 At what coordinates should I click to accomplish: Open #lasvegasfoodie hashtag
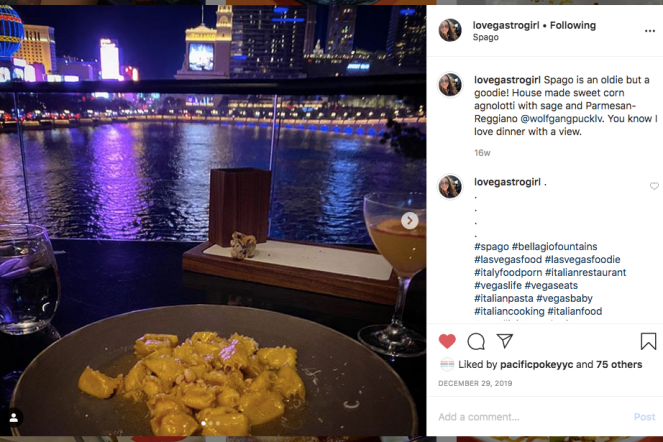tap(582, 259)
